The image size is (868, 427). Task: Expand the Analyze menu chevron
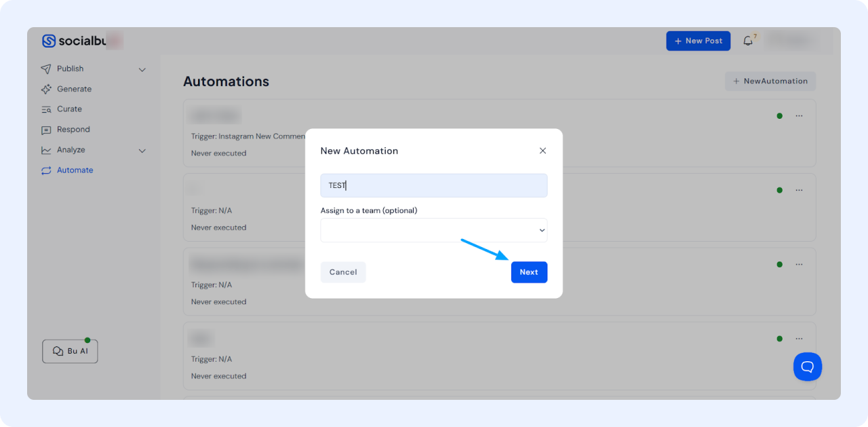click(x=142, y=151)
